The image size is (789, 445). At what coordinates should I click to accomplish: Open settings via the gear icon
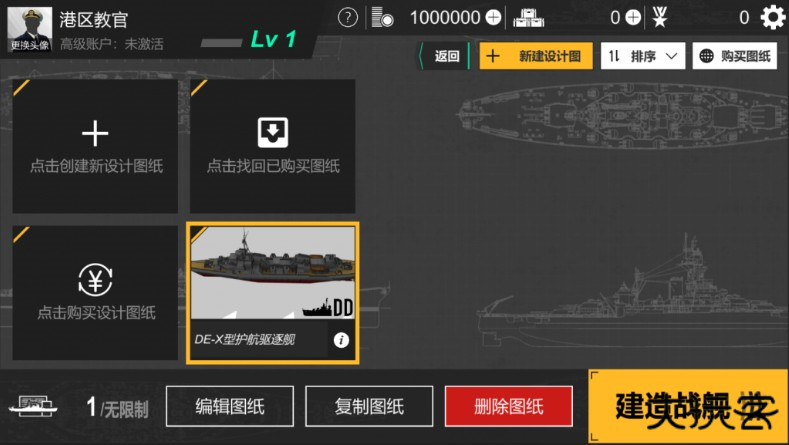[772, 18]
